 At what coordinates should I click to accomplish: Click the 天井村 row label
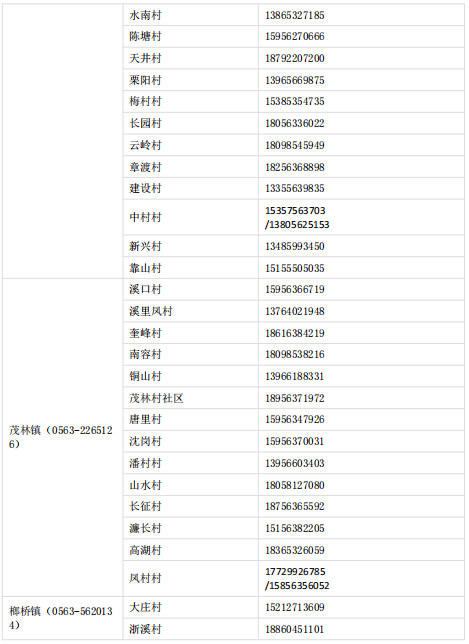coord(145,58)
